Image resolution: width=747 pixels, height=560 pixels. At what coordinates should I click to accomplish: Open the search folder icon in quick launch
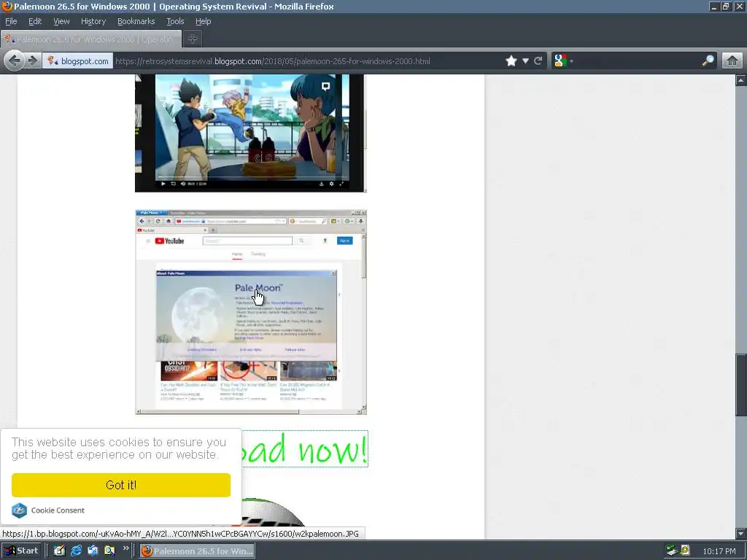tap(109, 551)
